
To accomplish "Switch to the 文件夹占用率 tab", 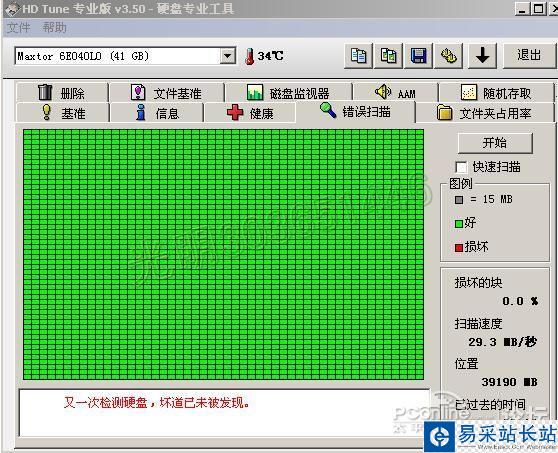I will click(x=484, y=113).
